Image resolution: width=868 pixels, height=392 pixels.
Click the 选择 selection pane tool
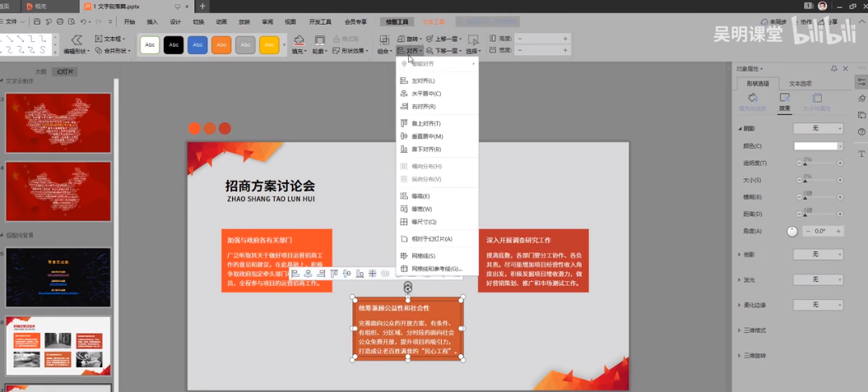click(473, 44)
